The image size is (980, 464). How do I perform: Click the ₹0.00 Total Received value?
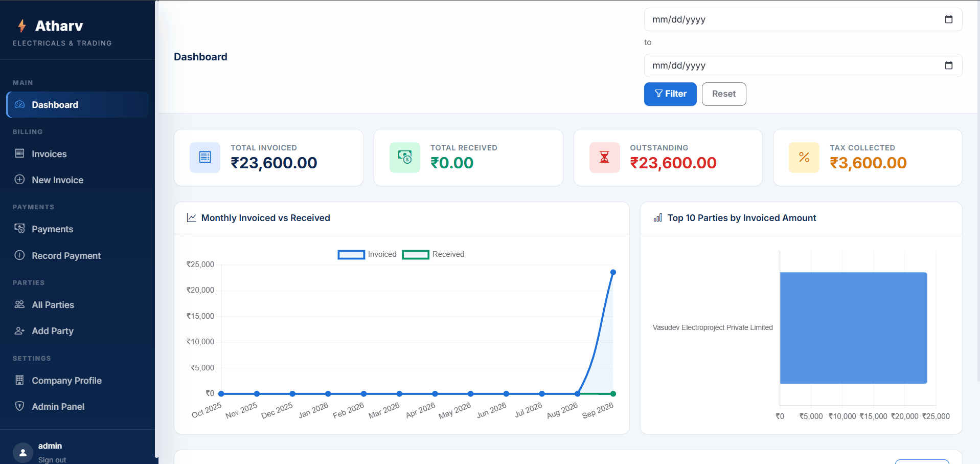[x=452, y=163]
